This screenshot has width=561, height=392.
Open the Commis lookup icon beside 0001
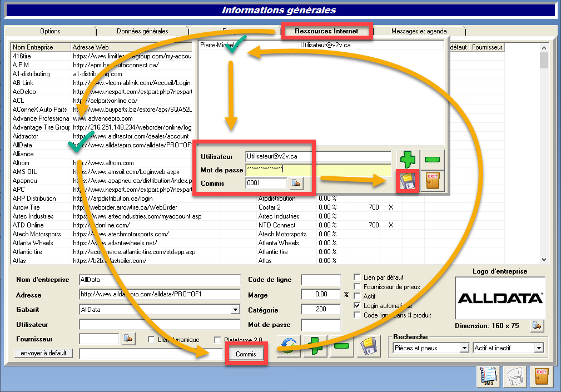point(296,183)
